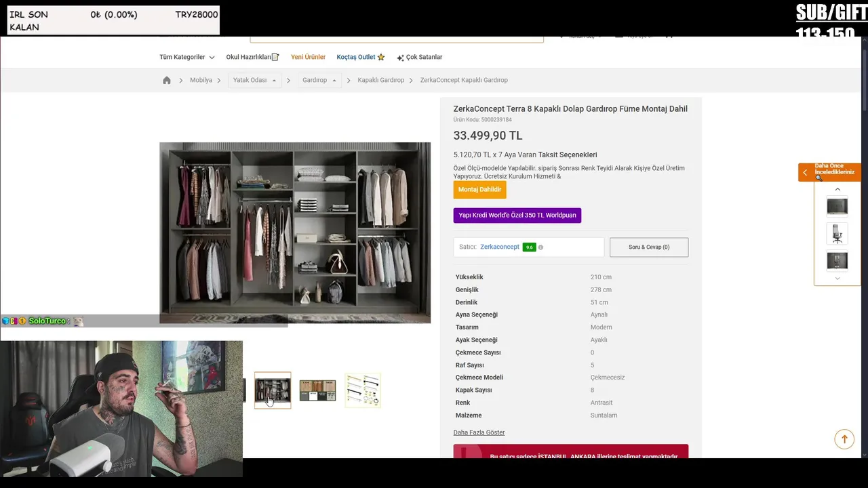Viewport: 868px width, 488px height.
Task: Select the product price 33.499,90 TL
Action: click(x=488, y=136)
